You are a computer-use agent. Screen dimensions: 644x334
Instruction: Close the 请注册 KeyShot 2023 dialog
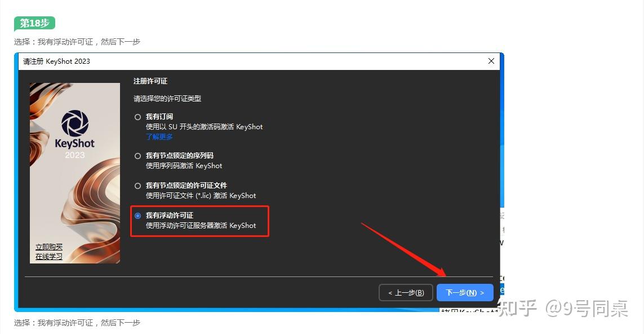coord(491,61)
